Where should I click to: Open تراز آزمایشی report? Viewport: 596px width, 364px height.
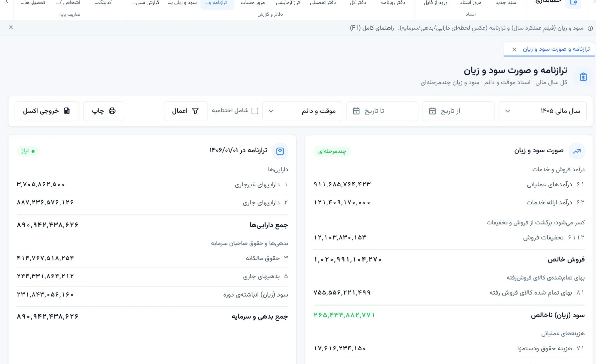288,3
